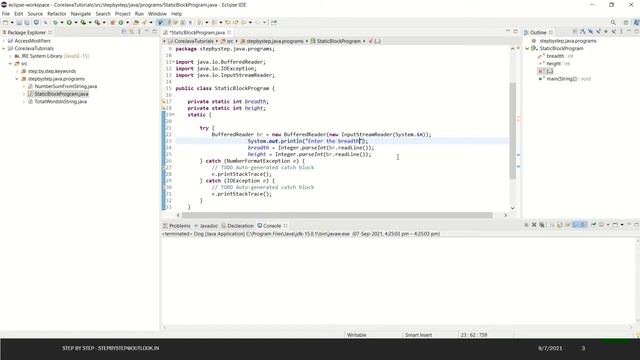Click the editor vertical scrollbar thumb
The height and width of the screenshot is (360, 640).
point(513,131)
